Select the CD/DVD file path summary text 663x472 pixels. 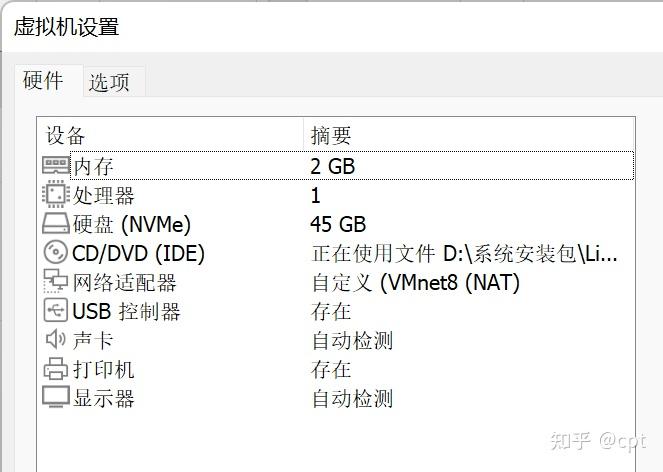[464, 253]
